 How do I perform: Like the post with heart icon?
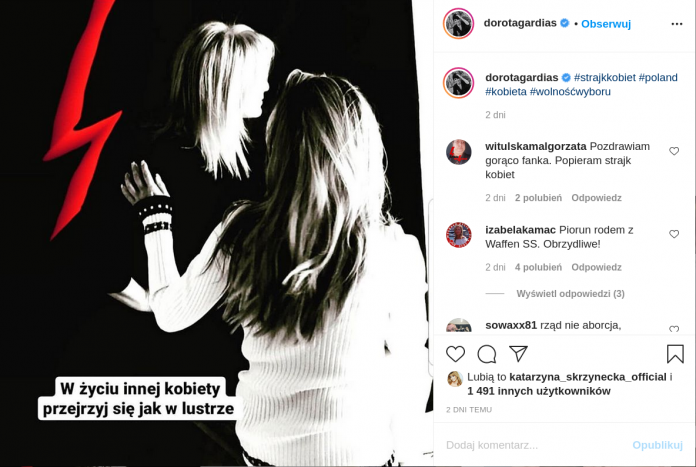(x=455, y=354)
